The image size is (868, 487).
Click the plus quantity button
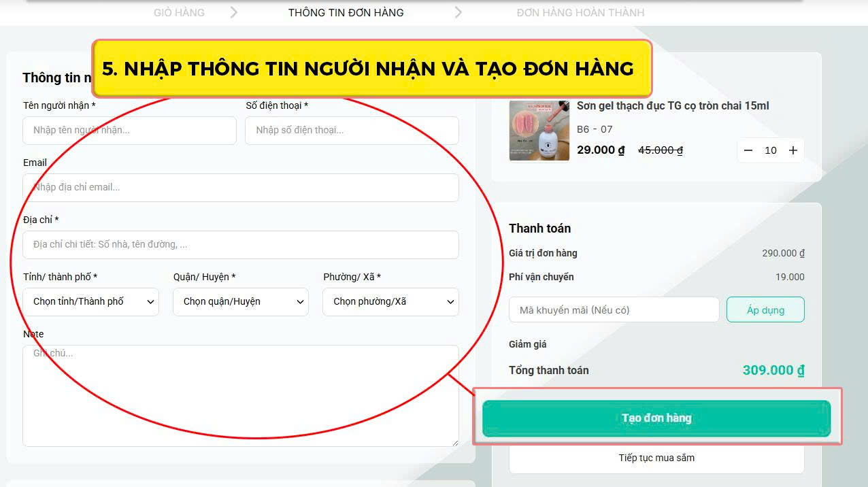tap(792, 150)
